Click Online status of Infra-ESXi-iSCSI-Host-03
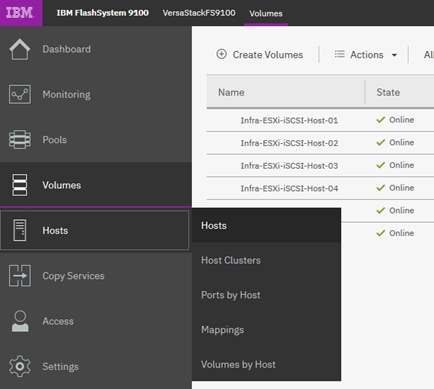The width and height of the screenshot is (434, 389). pyautogui.click(x=402, y=165)
